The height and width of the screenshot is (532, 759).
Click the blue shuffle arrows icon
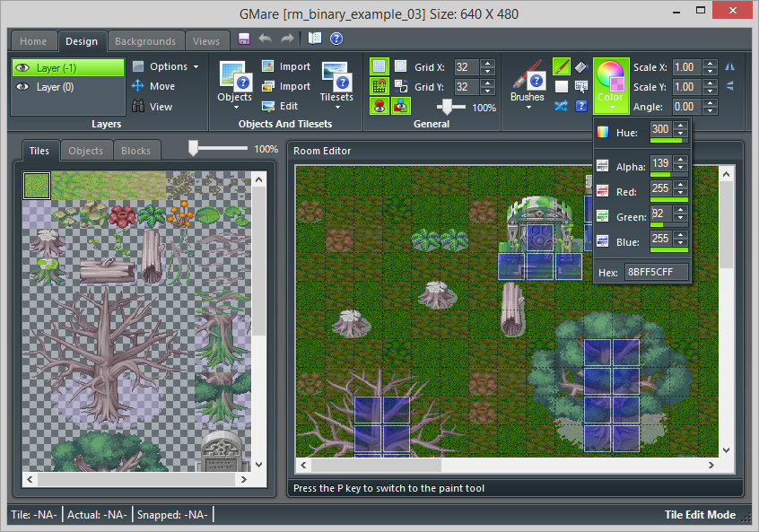(562, 106)
